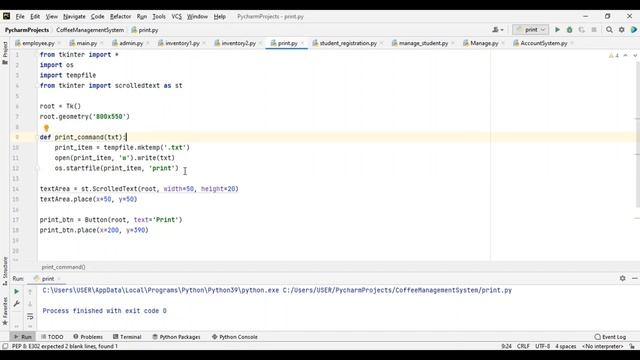
Task: Click the wrench icon in Run panel
Action: (x=16, y=304)
